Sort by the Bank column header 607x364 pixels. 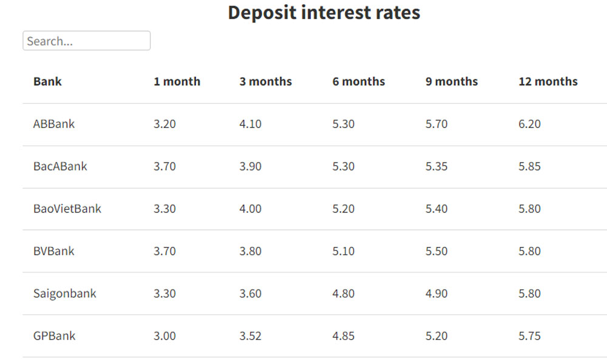[x=47, y=81]
